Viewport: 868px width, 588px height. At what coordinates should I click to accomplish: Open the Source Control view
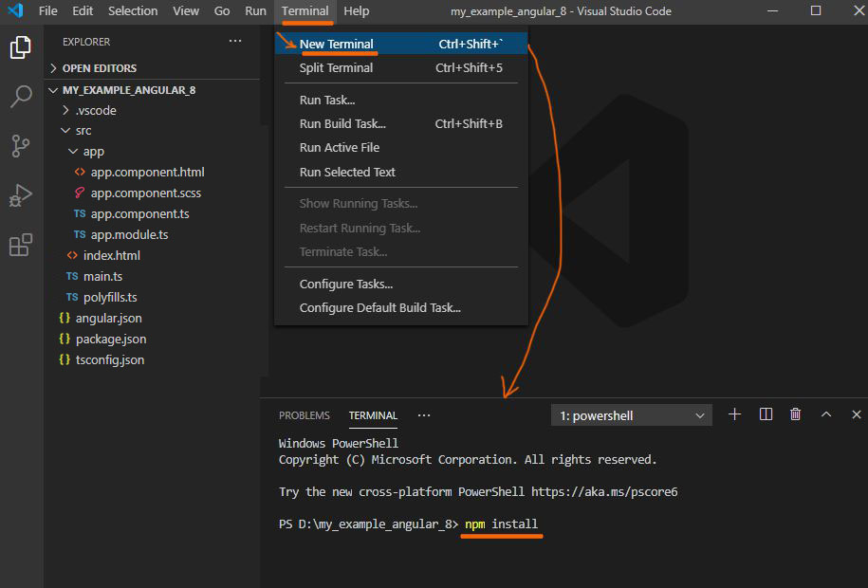pyautogui.click(x=20, y=145)
